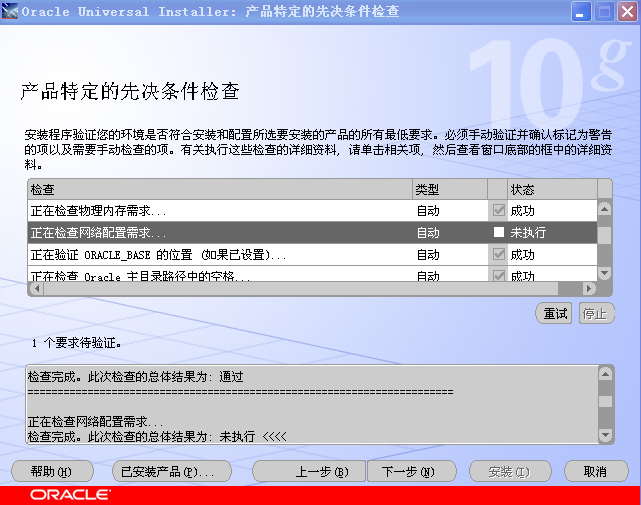The width and height of the screenshot is (641, 505).
Task: Cancel installation with 取消
Action: coord(596,471)
